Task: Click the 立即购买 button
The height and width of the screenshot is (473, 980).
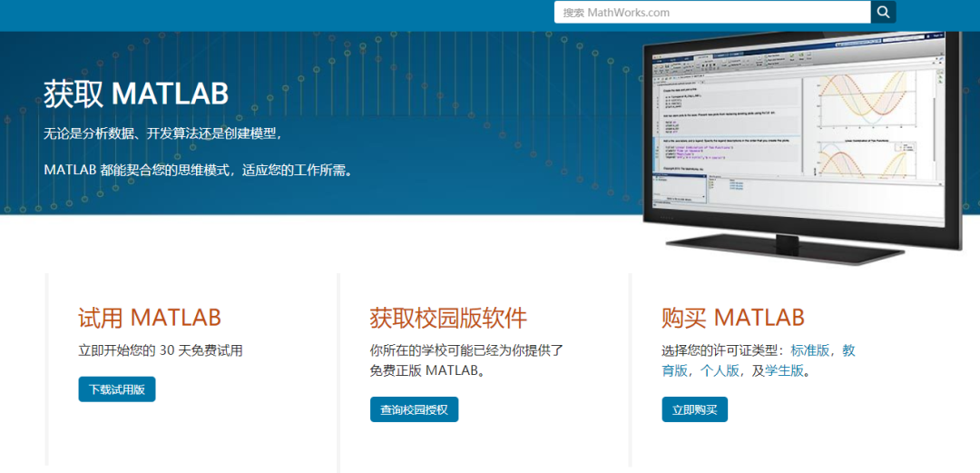Action: tap(694, 409)
